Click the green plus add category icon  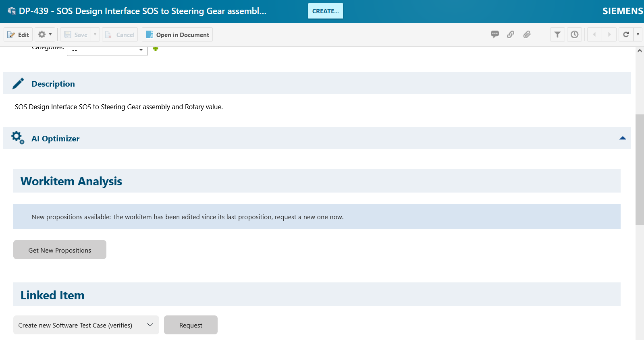pos(156,49)
